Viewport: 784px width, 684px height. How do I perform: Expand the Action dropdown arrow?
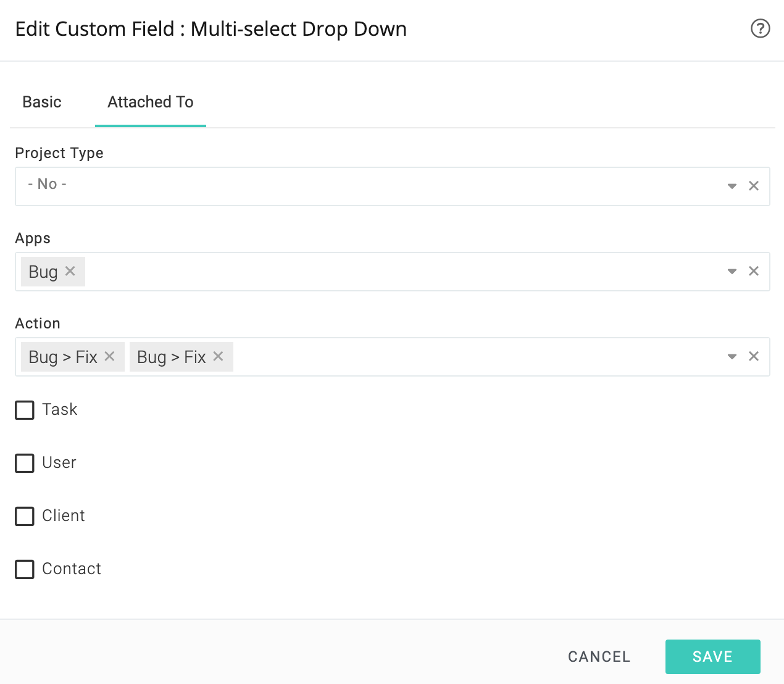coord(732,356)
